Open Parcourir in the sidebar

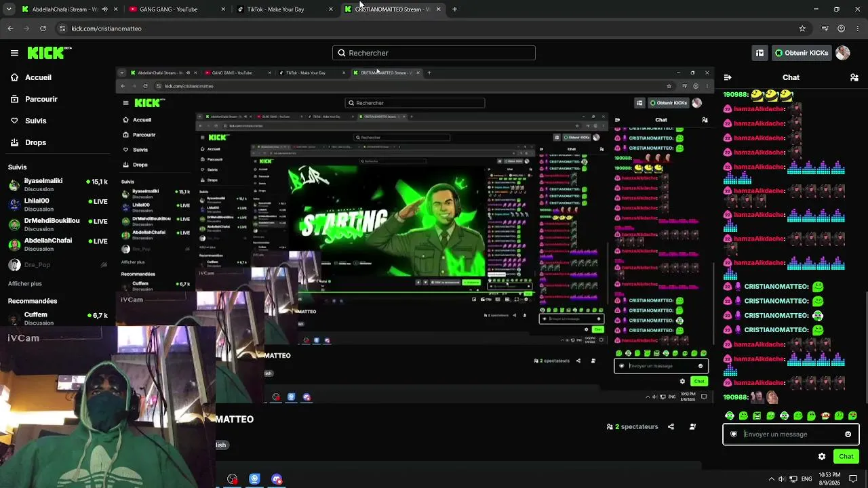tap(34, 99)
